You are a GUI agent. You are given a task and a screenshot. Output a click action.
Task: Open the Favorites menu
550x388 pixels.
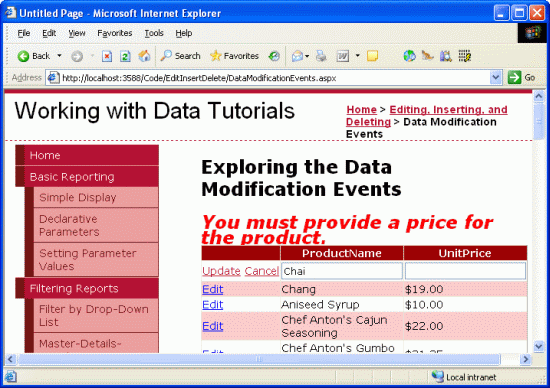click(x=115, y=33)
